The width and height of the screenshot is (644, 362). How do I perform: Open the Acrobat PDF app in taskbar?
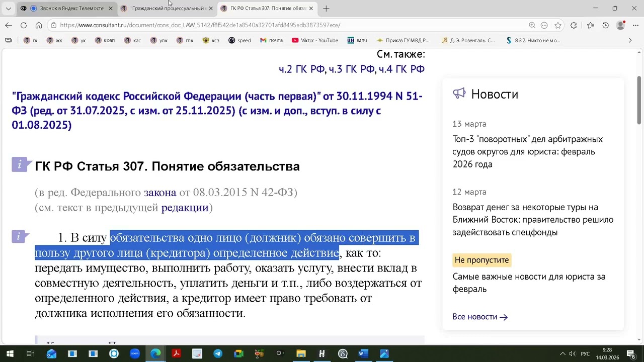[176, 353]
